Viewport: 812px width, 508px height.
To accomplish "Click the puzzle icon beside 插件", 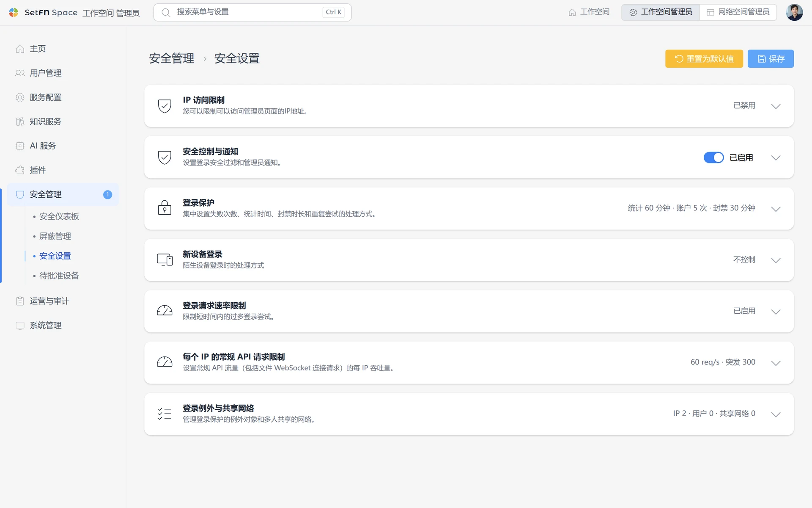I will (20, 170).
